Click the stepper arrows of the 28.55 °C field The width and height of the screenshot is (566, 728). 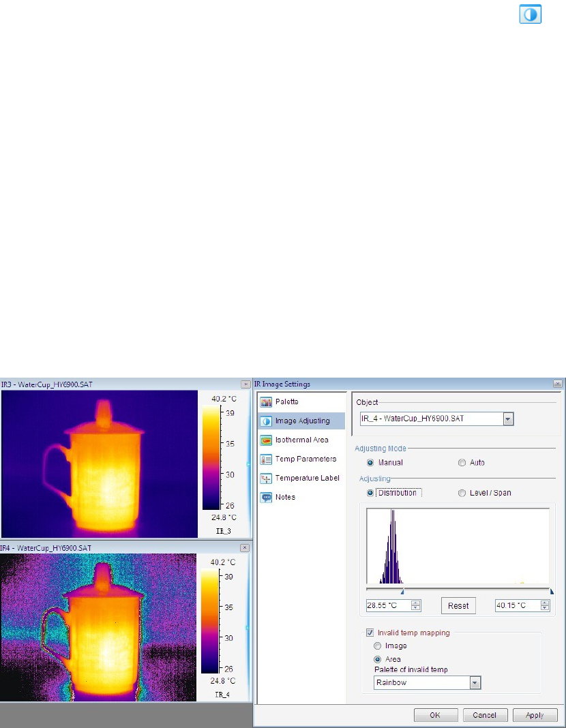coord(416,605)
